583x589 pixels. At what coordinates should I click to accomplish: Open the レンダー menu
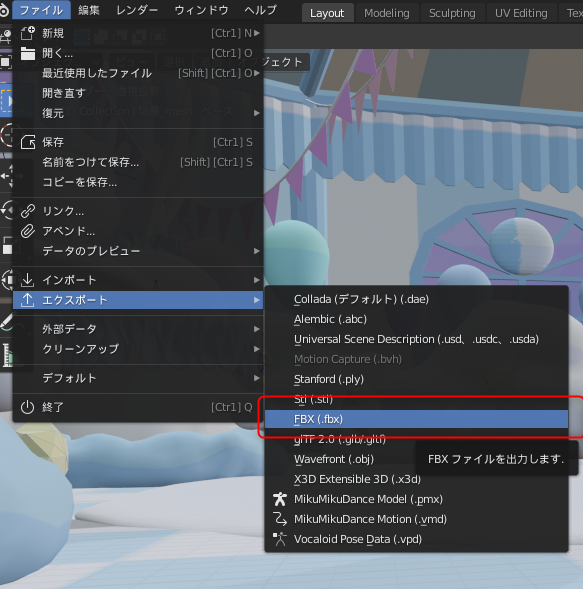click(137, 10)
